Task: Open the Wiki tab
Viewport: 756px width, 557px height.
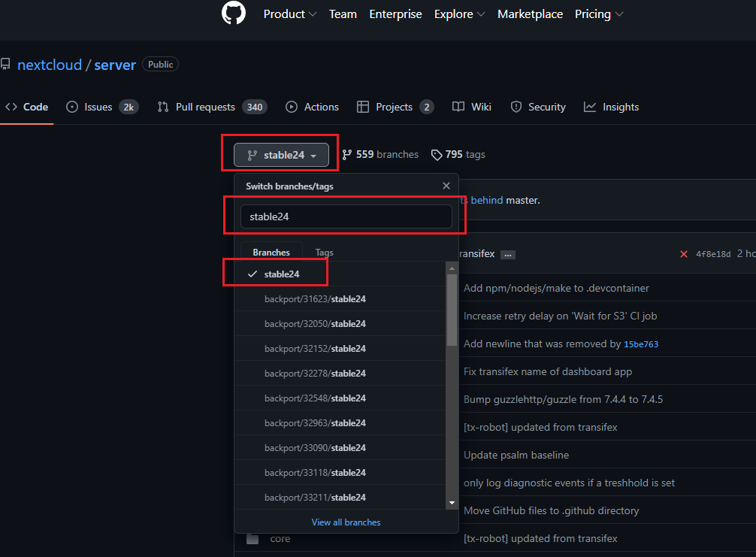Action: click(x=471, y=107)
